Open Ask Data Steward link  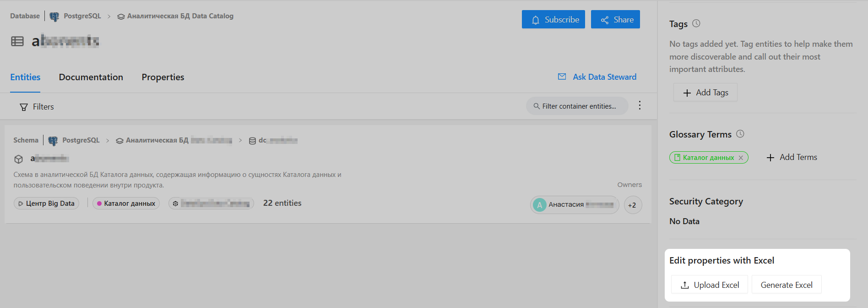[x=597, y=77]
